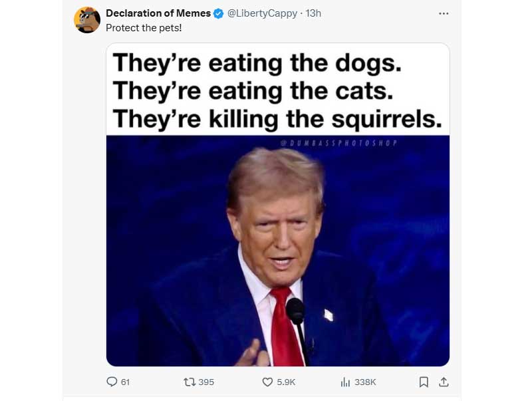The width and height of the screenshot is (532, 401).
Task: Toggle bookmark status for this tweet
Action: click(424, 382)
